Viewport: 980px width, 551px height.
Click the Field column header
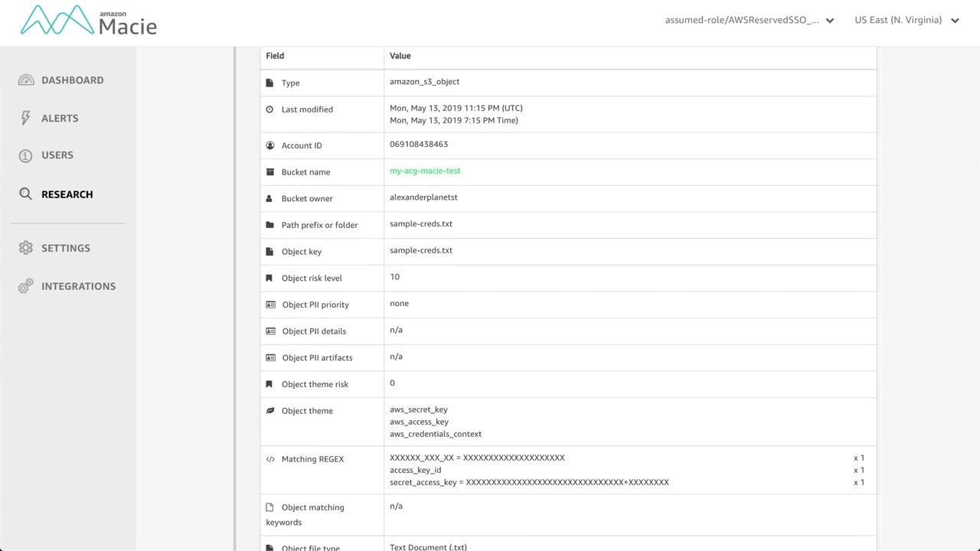point(275,56)
